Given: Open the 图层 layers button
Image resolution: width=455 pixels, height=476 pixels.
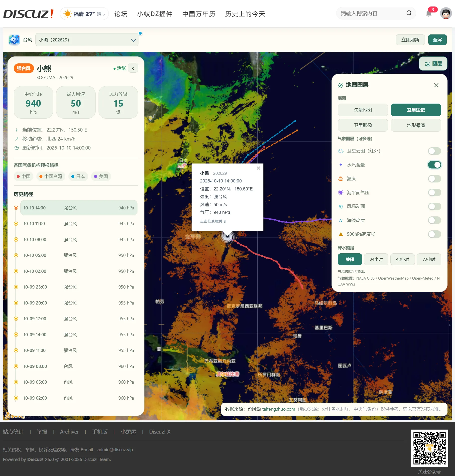Looking at the screenshot, I should (x=433, y=64).
